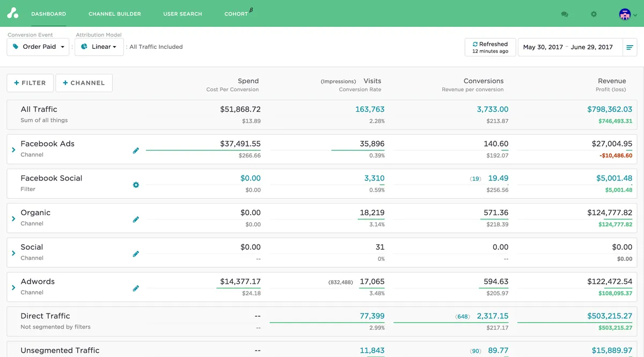Screen dimensions: 644x357
Task: Click Direct Traffic revenue $503,215.27
Action: pyautogui.click(x=610, y=316)
